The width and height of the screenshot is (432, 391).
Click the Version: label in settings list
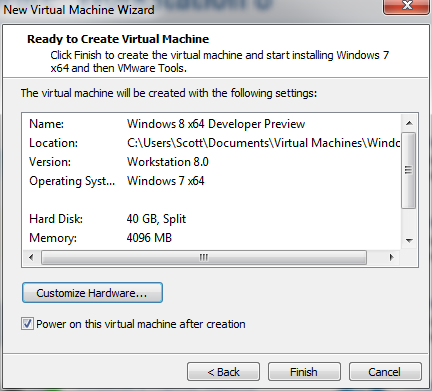[x=50, y=162]
